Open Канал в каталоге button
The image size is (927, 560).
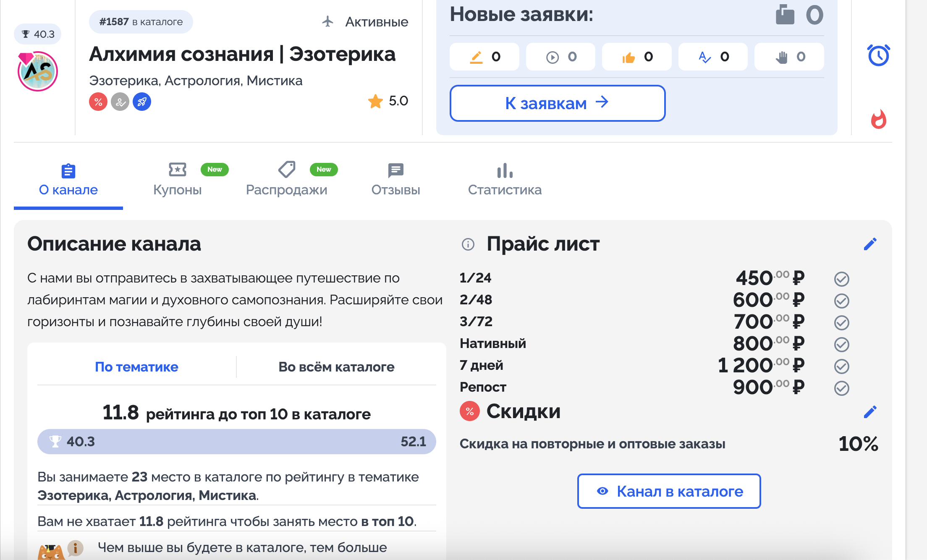click(669, 491)
